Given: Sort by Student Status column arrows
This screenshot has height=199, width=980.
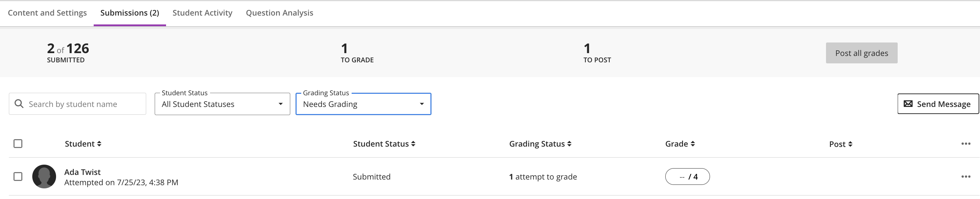Looking at the screenshot, I should [x=413, y=144].
